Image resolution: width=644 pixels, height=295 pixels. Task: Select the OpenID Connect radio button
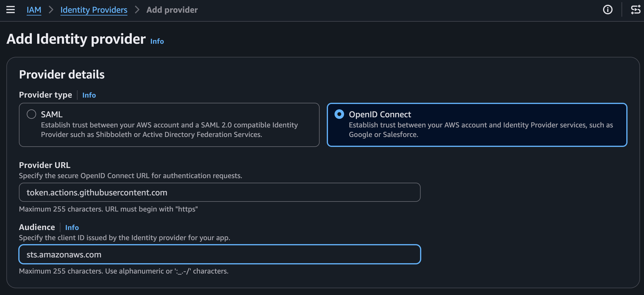coord(339,114)
